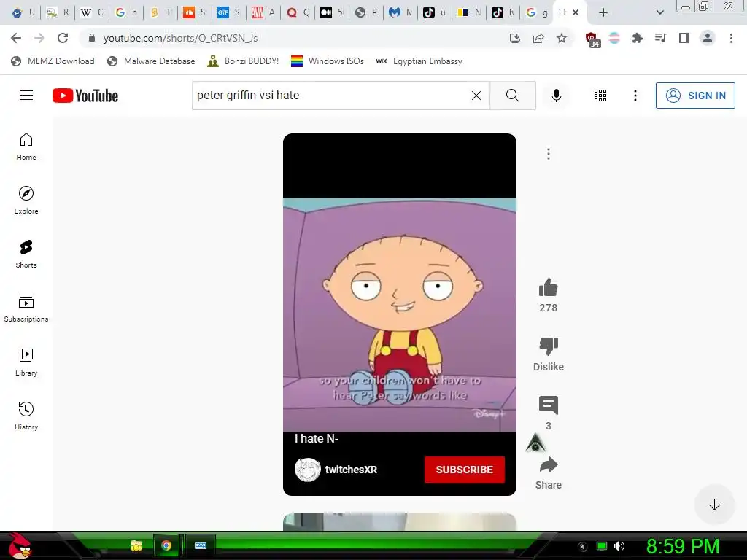Screen dimensions: 747x560
Task: Open the file explorer folder on taskbar
Action: point(136,545)
